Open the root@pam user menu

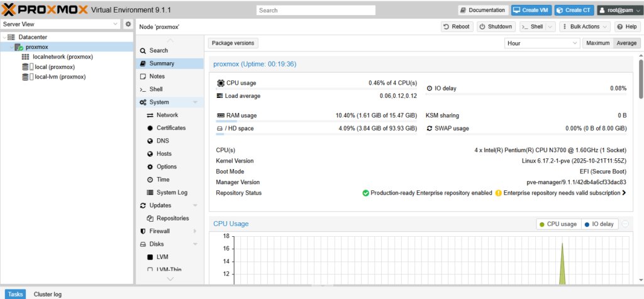click(618, 10)
